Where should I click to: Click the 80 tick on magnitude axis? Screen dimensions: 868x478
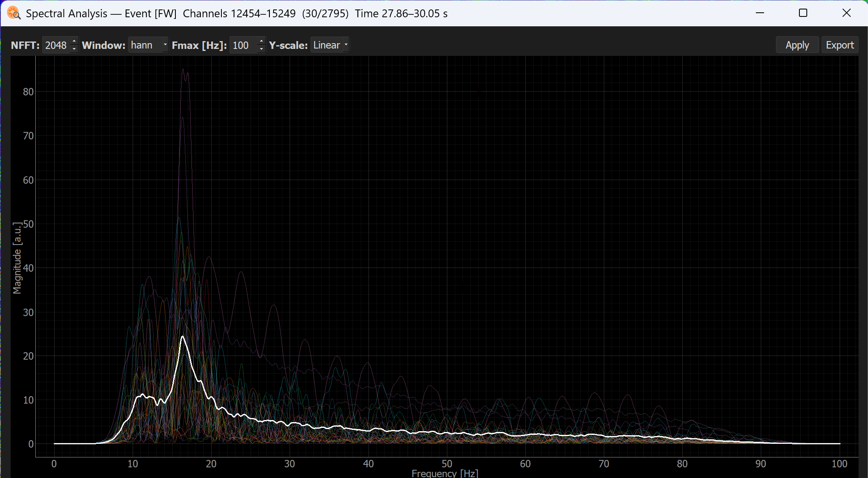tap(28, 92)
